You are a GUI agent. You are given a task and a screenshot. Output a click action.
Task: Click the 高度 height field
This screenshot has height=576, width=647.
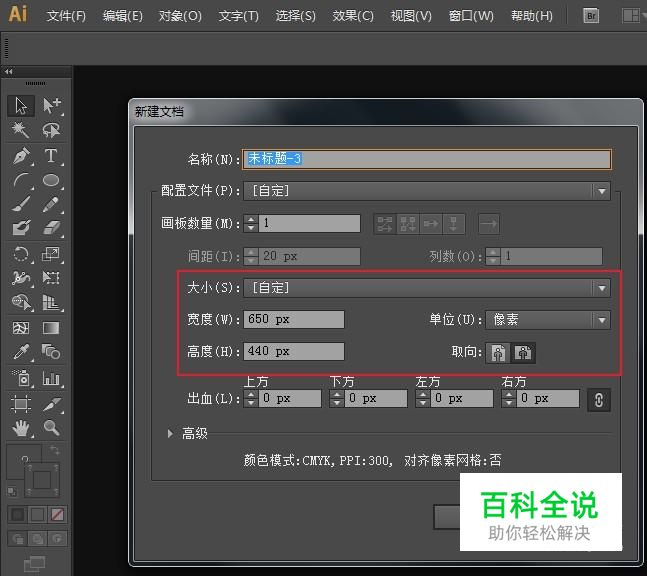pyautogui.click(x=294, y=352)
